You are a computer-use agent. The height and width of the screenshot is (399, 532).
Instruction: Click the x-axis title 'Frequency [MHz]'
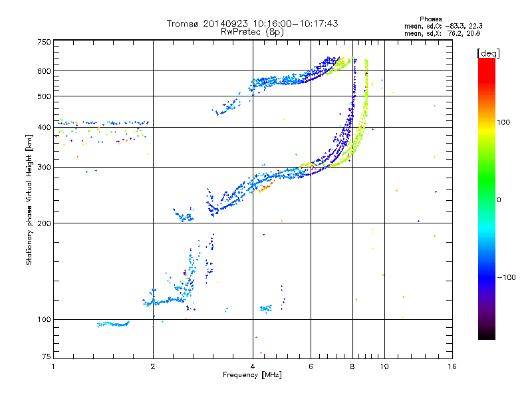(x=252, y=375)
